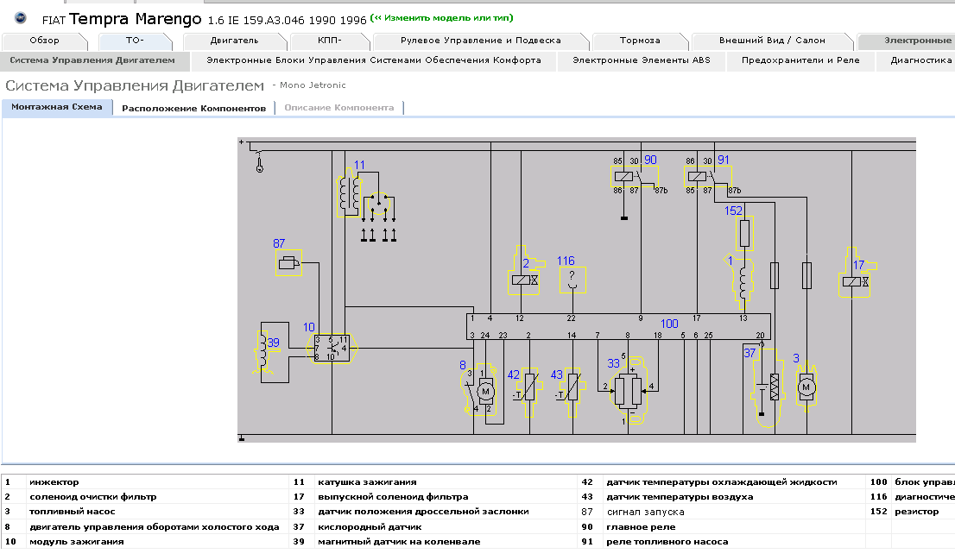Image resolution: width=955 pixels, height=560 pixels.
Task: Select purge solenoid 2 symbol
Action: (525, 272)
